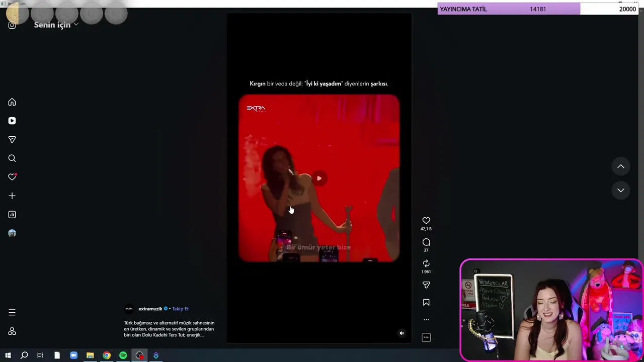Click the Instagram logo in the sidebar
Viewport: 644px width, 362px height.
(x=12, y=25)
